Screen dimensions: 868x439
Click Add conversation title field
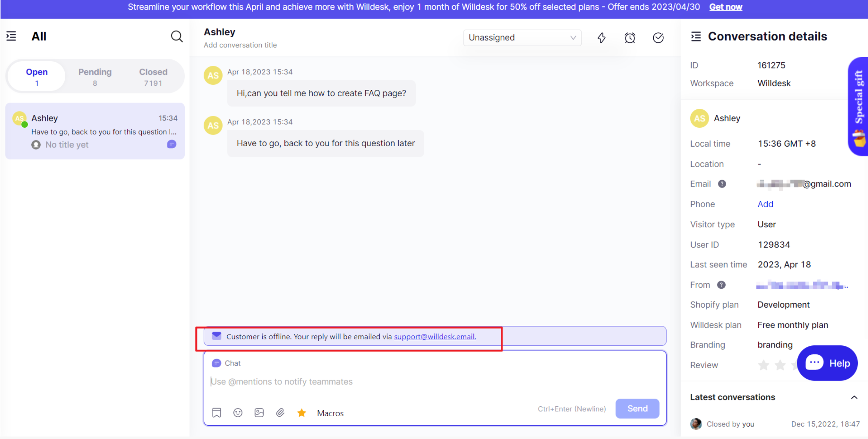coord(240,45)
